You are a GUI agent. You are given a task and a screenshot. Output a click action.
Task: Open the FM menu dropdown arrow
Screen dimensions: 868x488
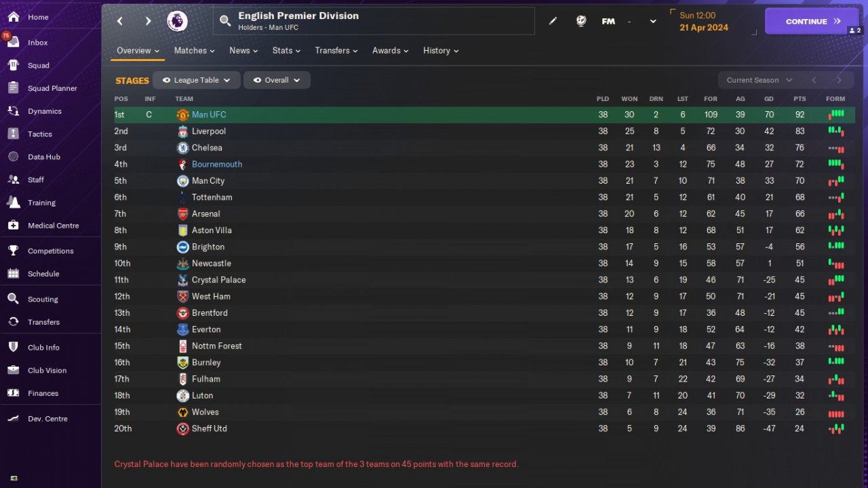652,21
